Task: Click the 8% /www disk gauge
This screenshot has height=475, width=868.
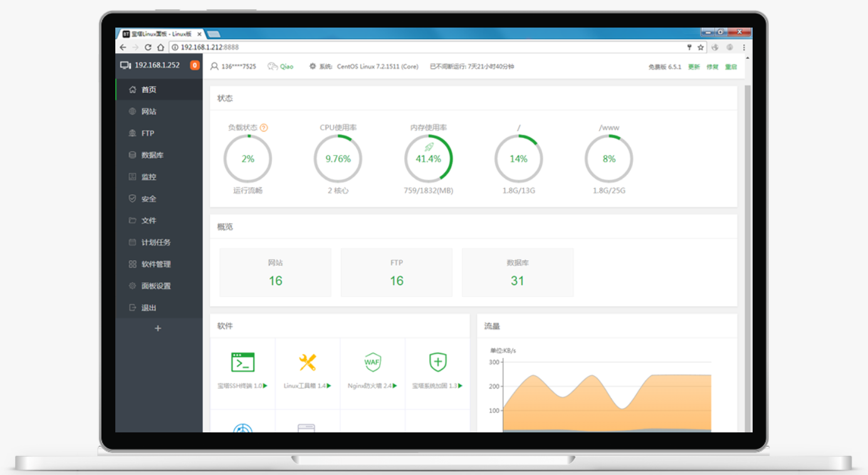Action: [x=609, y=159]
